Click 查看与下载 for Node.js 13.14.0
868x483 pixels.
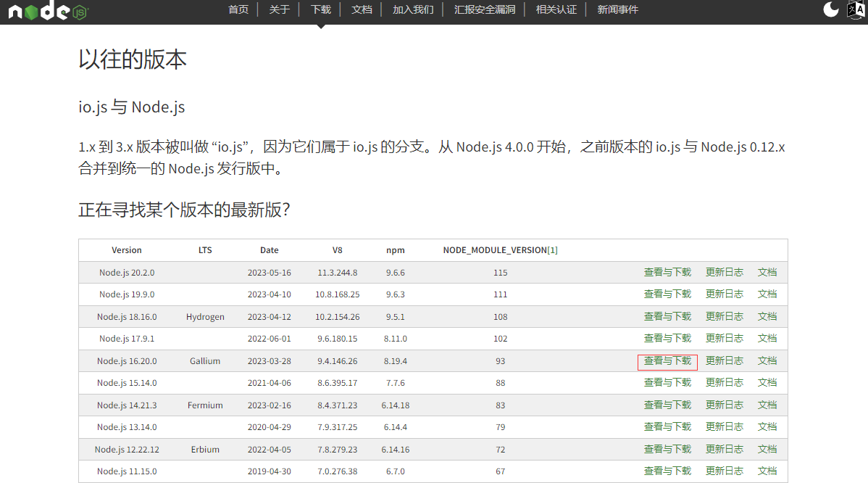tap(667, 427)
